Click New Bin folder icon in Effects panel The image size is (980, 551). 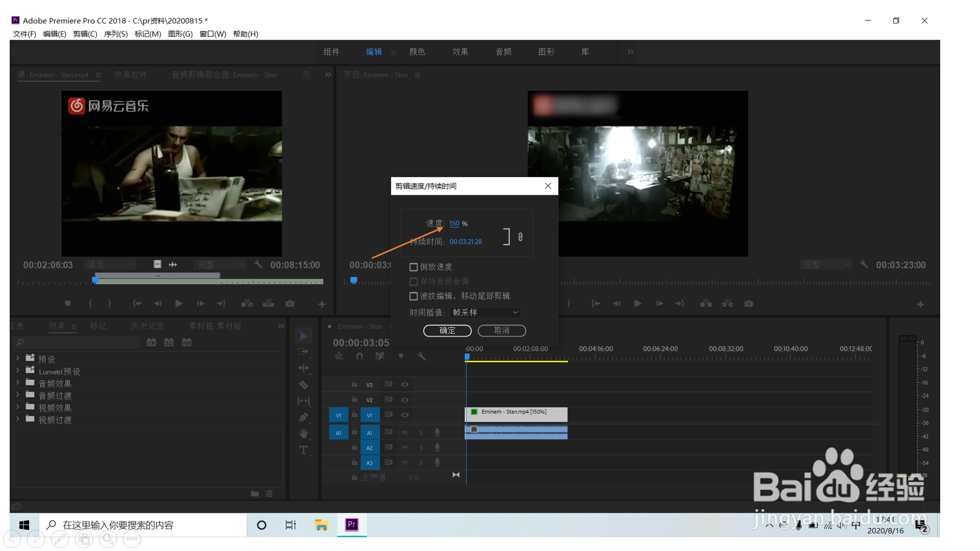click(x=255, y=493)
